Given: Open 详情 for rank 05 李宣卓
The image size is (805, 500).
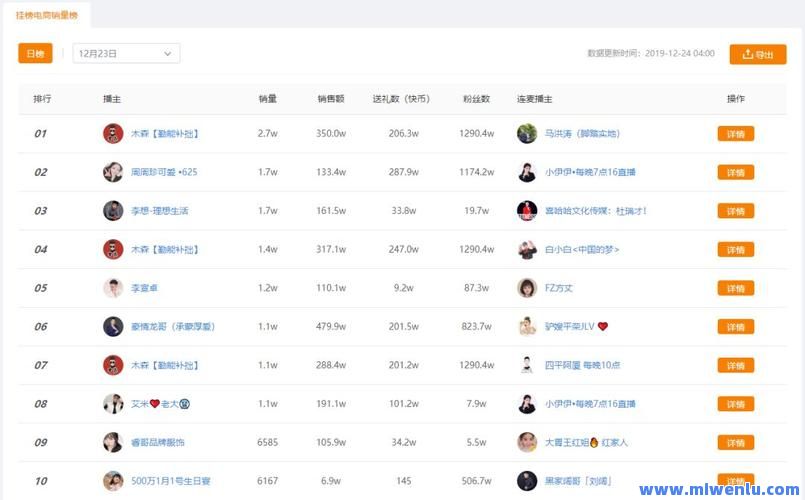Looking at the screenshot, I should 735,288.
